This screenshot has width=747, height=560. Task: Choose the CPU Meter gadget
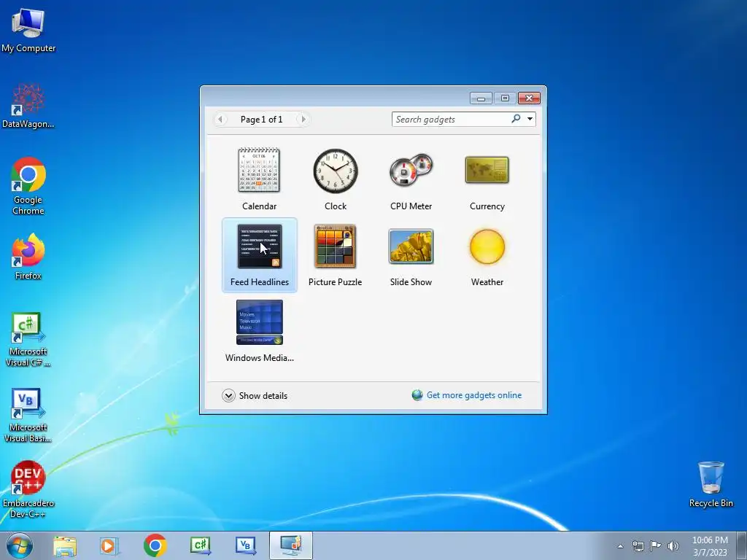coord(411,179)
